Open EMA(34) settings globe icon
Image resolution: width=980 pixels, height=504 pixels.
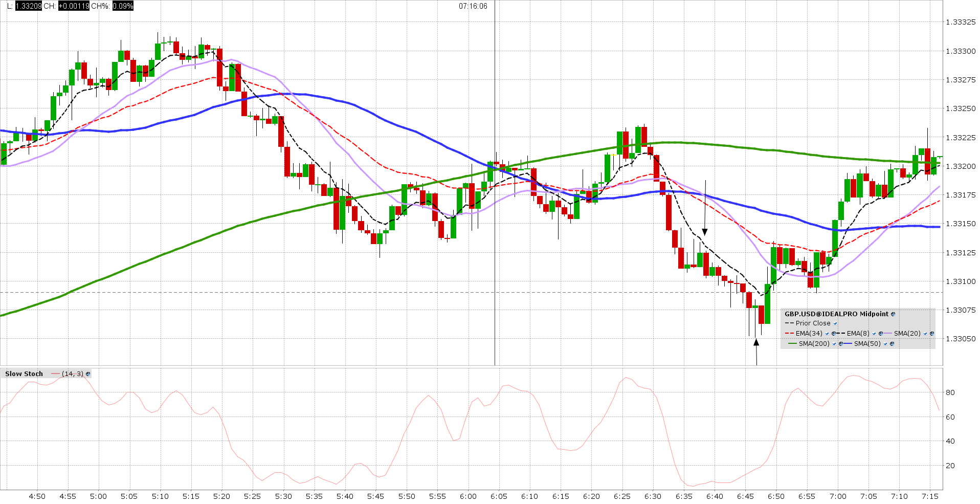click(x=834, y=334)
